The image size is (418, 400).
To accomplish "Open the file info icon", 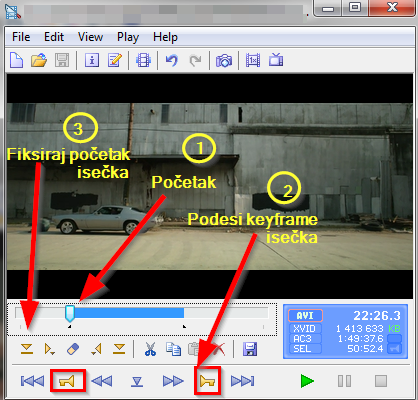I will (x=92, y=60).
